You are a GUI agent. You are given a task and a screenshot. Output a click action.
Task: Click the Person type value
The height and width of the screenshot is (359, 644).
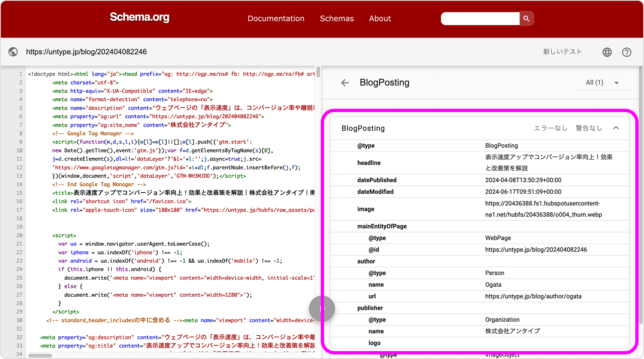click(495, 273)
